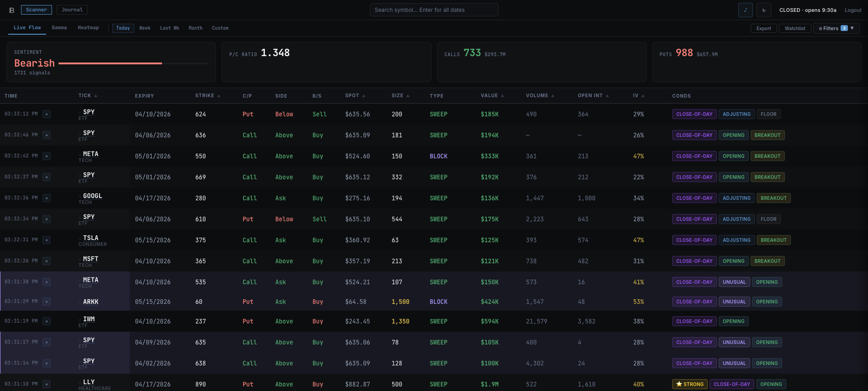Viewport: 868px width, 391px height.
Task: Select the Month date range
Action: [x=195, y=28]
